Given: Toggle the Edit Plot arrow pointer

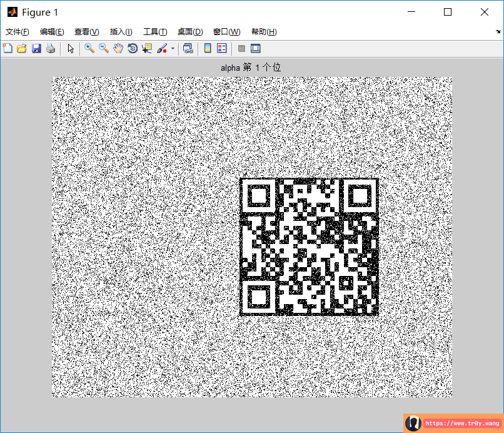Looking at the screenshot, I should (x=70, y=48).
